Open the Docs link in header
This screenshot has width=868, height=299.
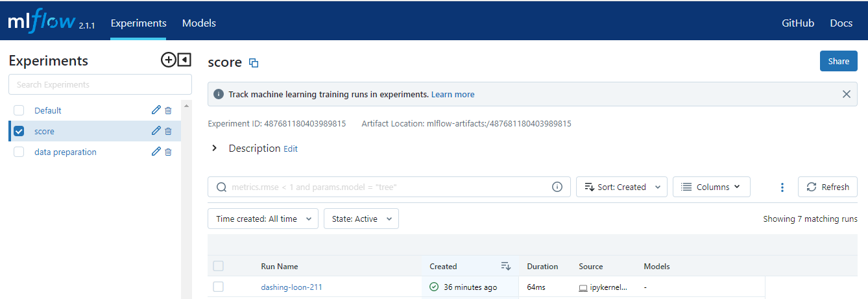click(x=841, y=23)
